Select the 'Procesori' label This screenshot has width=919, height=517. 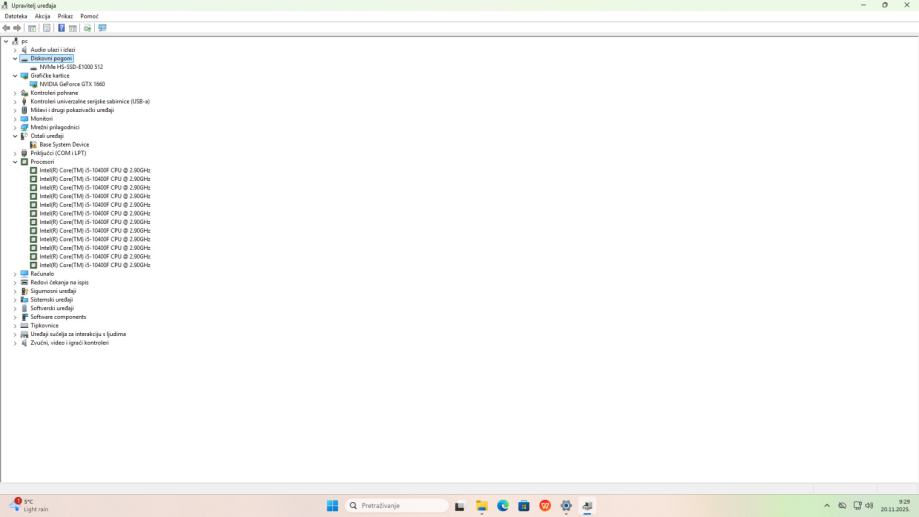coord(42,162)
